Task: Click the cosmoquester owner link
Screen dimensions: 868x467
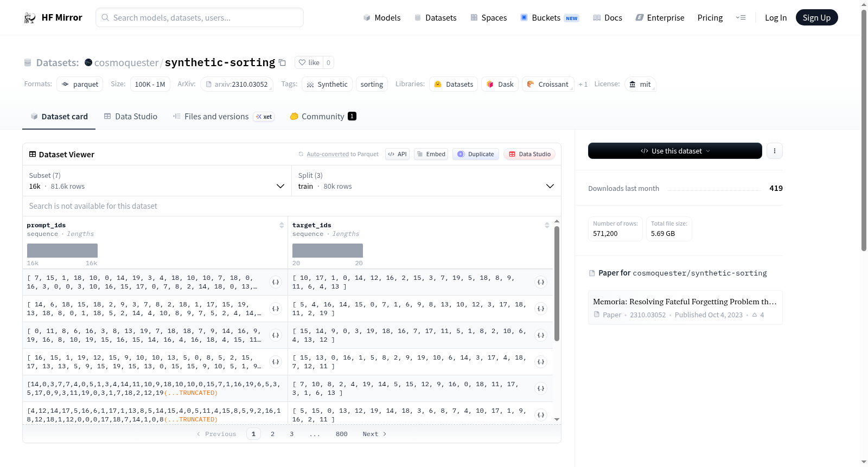Action: [126, 63]
